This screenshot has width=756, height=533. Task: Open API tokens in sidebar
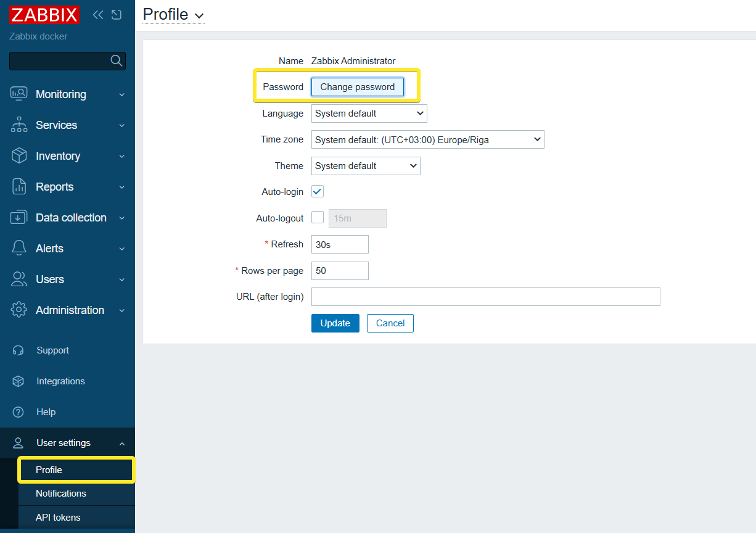point(58,518)
